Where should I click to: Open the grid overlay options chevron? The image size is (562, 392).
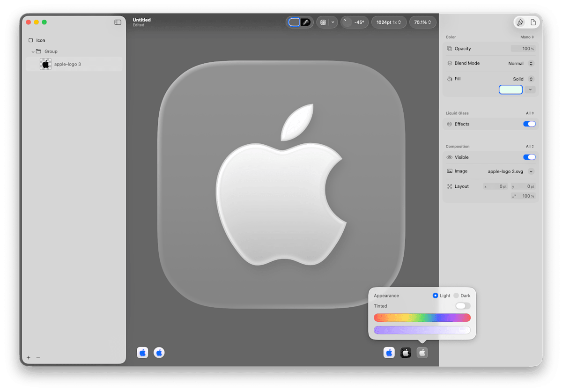[333, 22]
